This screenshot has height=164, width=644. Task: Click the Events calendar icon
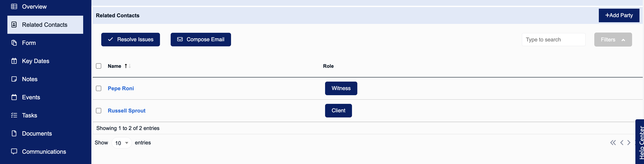pos(14,97)
